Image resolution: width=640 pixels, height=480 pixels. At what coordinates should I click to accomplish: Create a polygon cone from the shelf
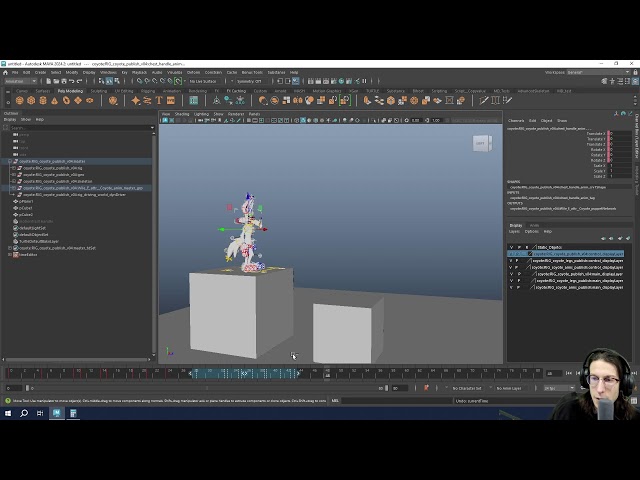pos(54,100)
